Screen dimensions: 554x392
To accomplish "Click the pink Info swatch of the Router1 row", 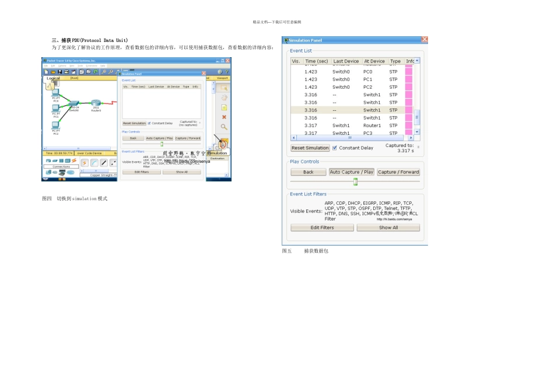I will tap(409, 125).
